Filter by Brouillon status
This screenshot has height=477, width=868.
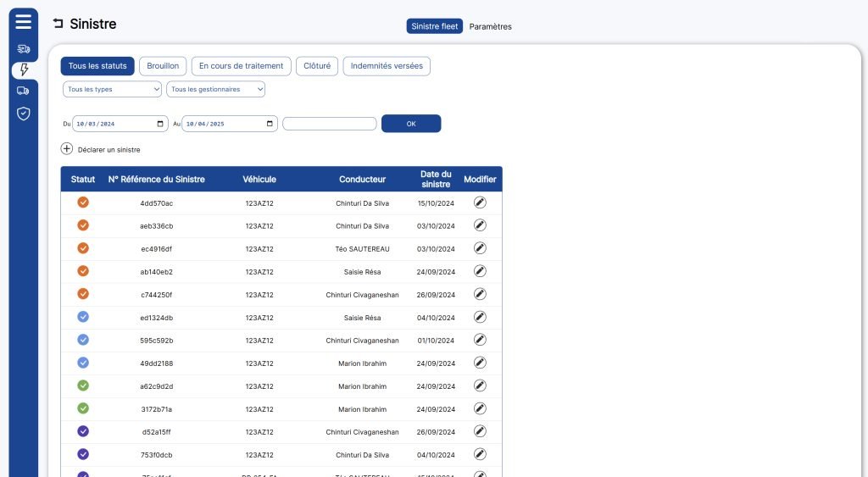coord(163,66)
